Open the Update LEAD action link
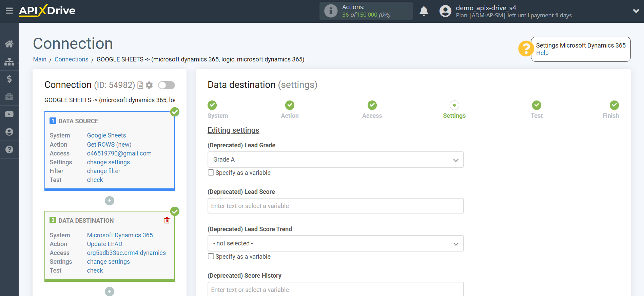 click(x=105, y=244)
